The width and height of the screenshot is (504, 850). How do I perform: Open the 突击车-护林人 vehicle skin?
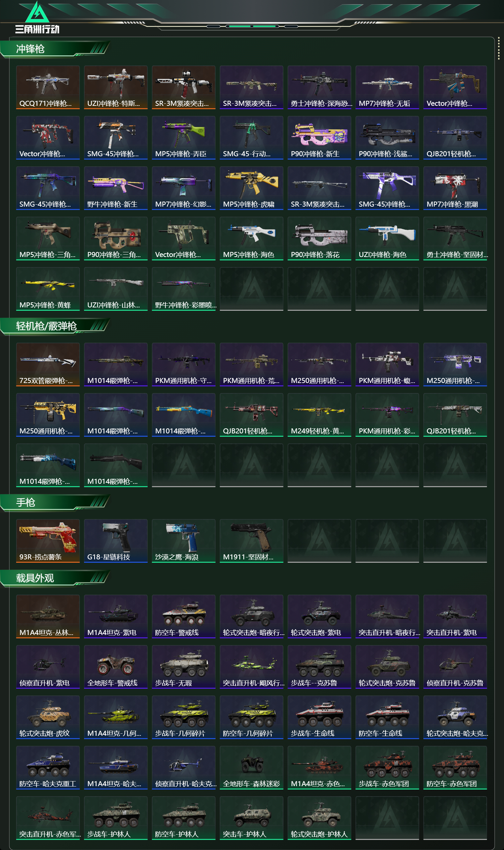(251, 818)
